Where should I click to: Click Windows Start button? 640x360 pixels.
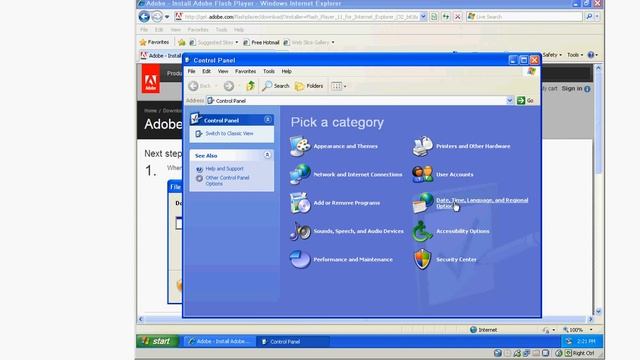(x=158, y=341)
